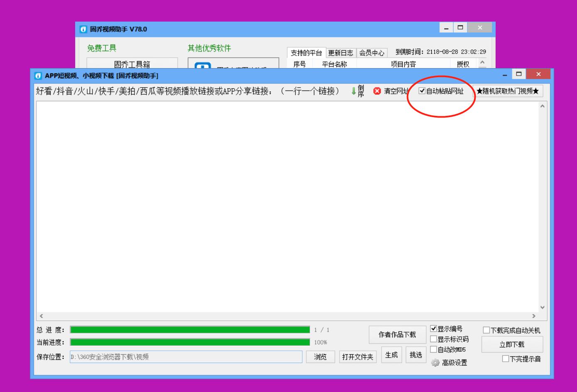Click 序号 column header in background window
Viewport: 577px width, 392px height.
(299, 64)
